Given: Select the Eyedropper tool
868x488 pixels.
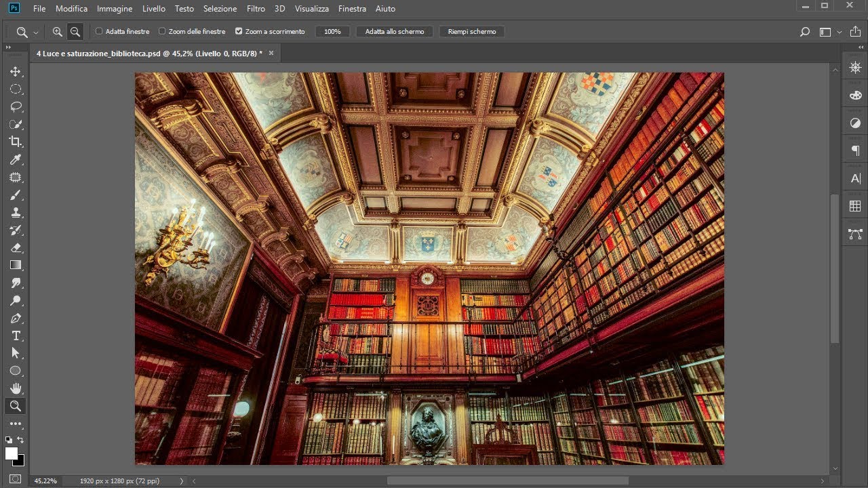Looking at the screenshot, I should (x=15, y=159).
